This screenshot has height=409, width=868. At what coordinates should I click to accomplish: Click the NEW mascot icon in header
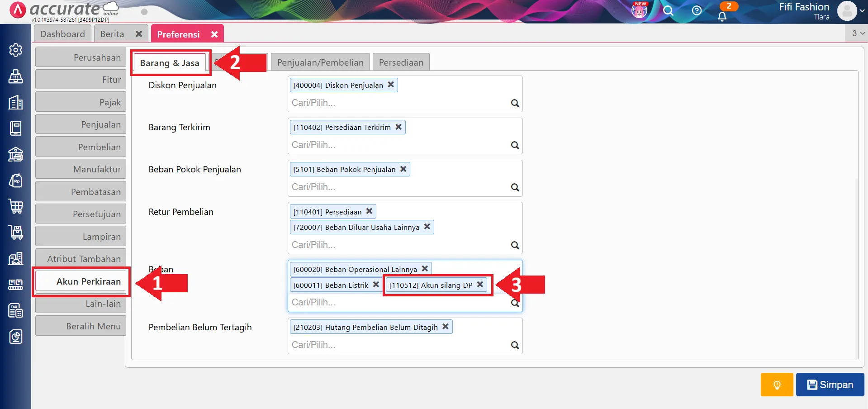(x=640, y=10)
